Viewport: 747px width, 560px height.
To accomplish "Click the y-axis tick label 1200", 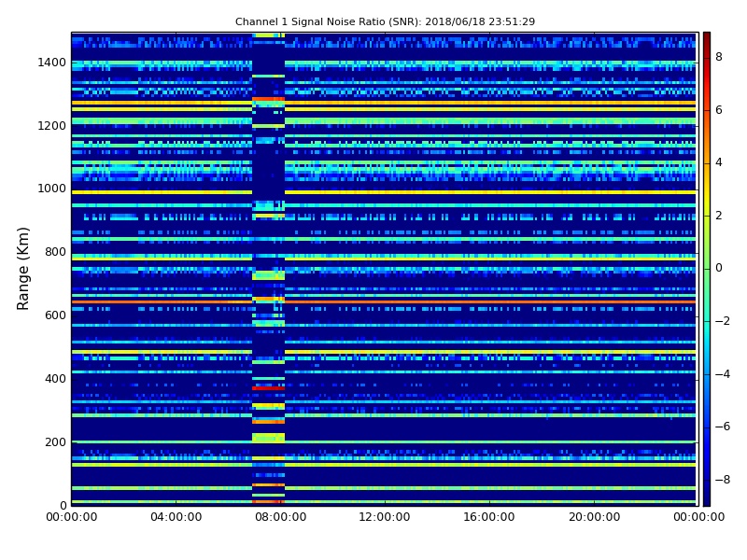I will click(52, 126).
